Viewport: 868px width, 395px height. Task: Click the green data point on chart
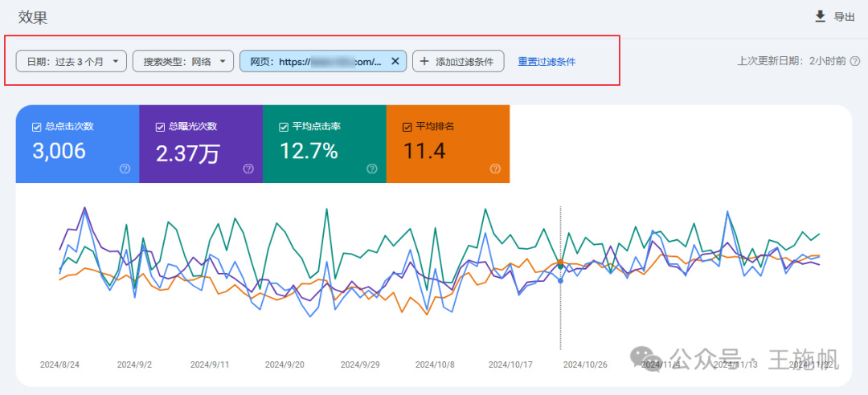click(x=561, y=267)
